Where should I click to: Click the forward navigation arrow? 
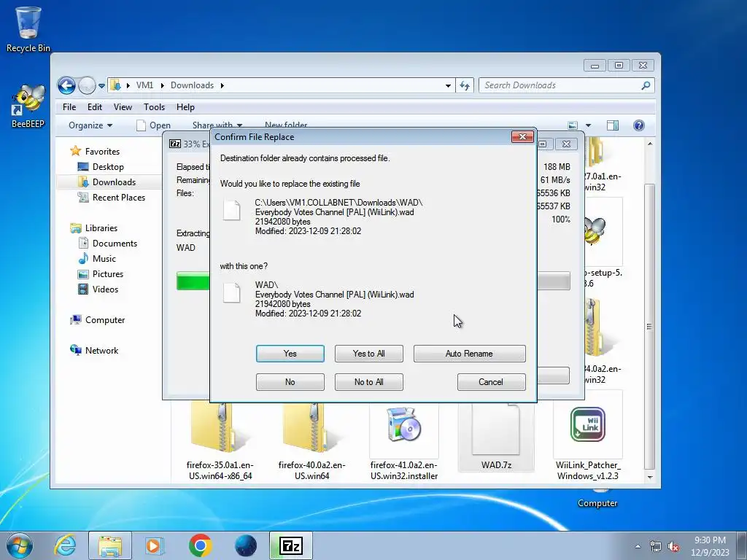coord(87,86)
